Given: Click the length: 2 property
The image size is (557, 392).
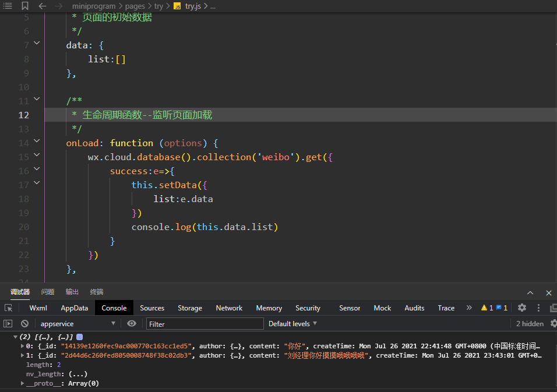Looking at the screenshot, I should [x=43, y=365].
